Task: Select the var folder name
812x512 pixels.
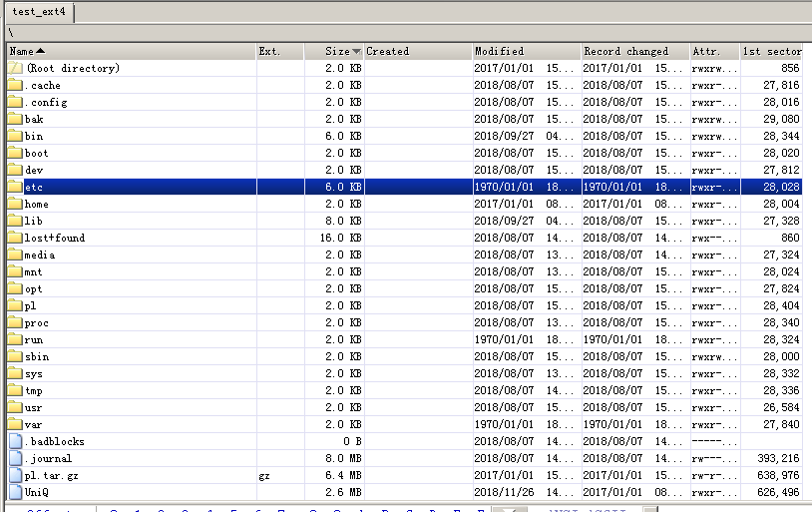Action: coord(33,424)
